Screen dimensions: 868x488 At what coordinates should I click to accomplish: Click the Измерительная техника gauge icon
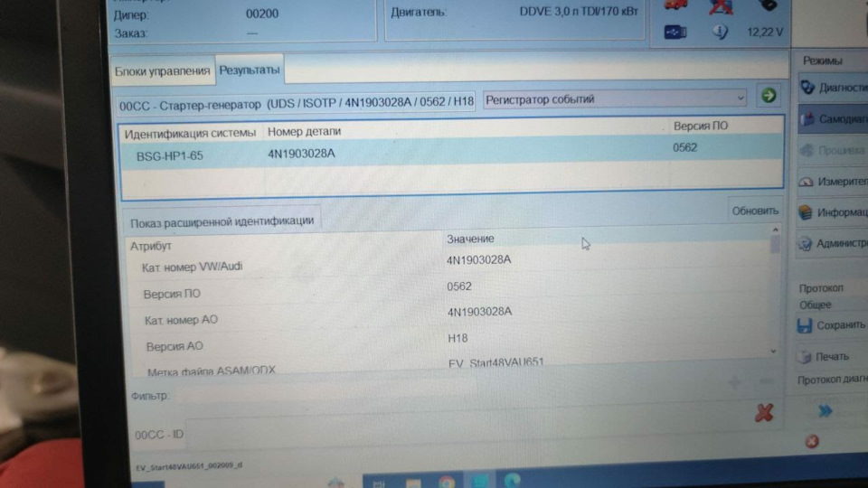pyautogui.click(x=806, y=182)
